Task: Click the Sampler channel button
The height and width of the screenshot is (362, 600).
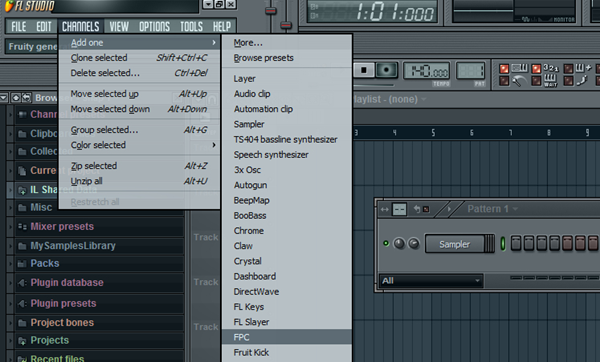Action: (455, 244)
